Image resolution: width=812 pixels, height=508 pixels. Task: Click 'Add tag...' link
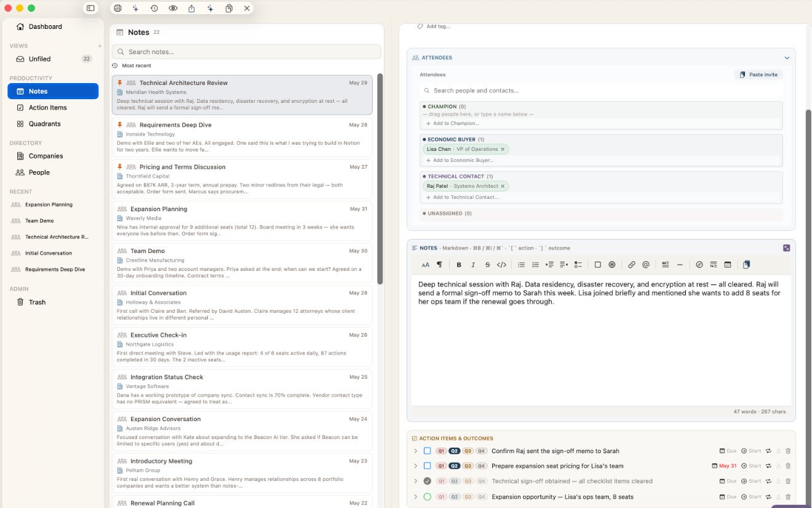point(434,26)
